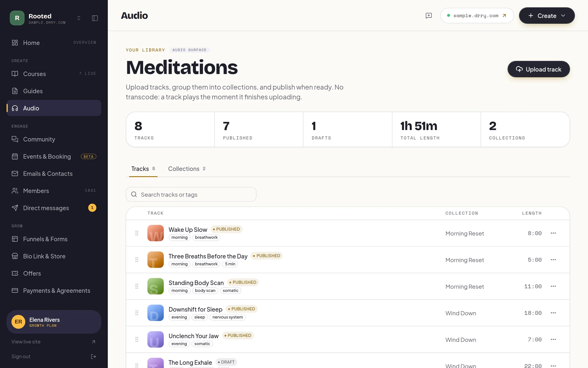Open more options for Wake Up Slow

pyautogui.click(x=553, y=233)
